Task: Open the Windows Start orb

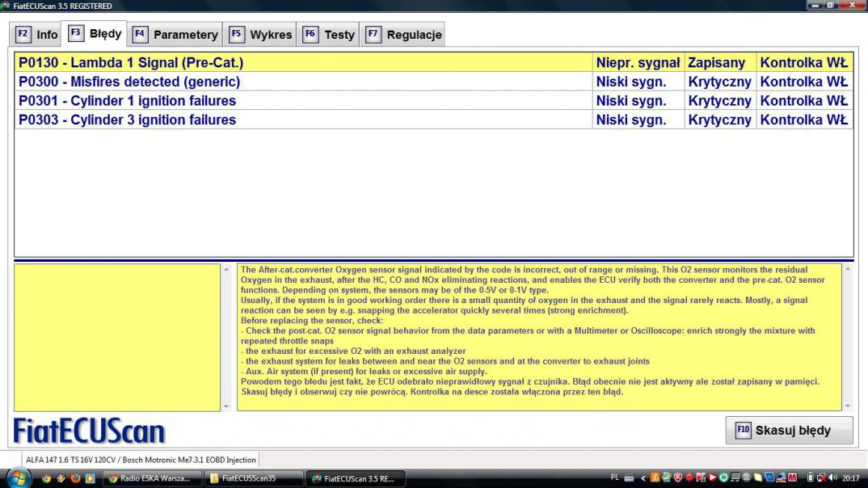Action: [x=19, y=478]
